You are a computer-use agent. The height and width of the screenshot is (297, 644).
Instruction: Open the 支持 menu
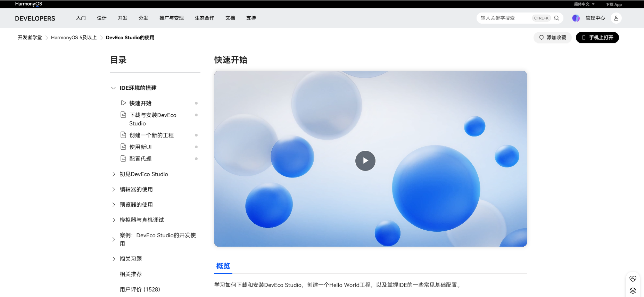pos(251,18)
